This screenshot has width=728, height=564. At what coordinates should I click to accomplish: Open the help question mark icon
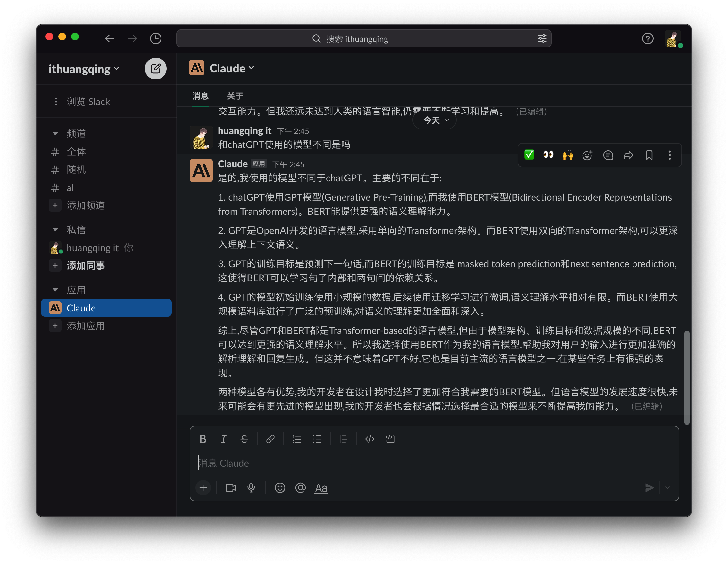tap(647, 39)
